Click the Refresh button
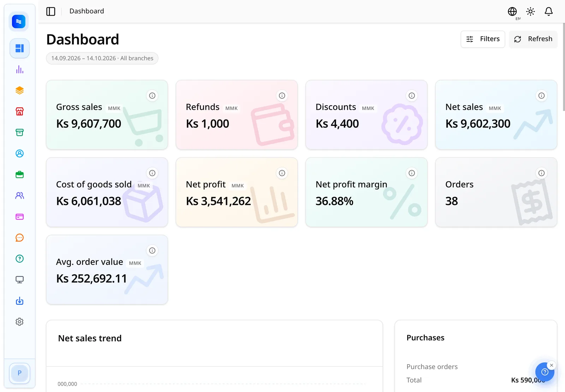 coord(533,39)
